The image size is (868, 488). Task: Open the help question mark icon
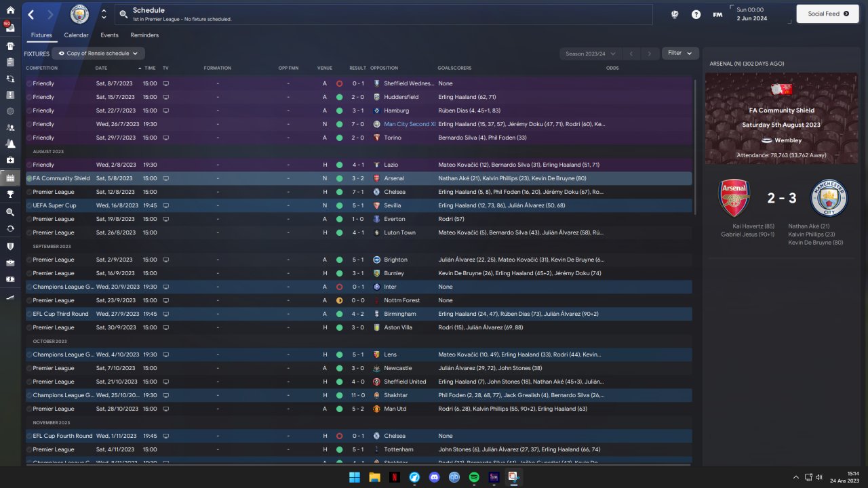click(x=696, y=14)
